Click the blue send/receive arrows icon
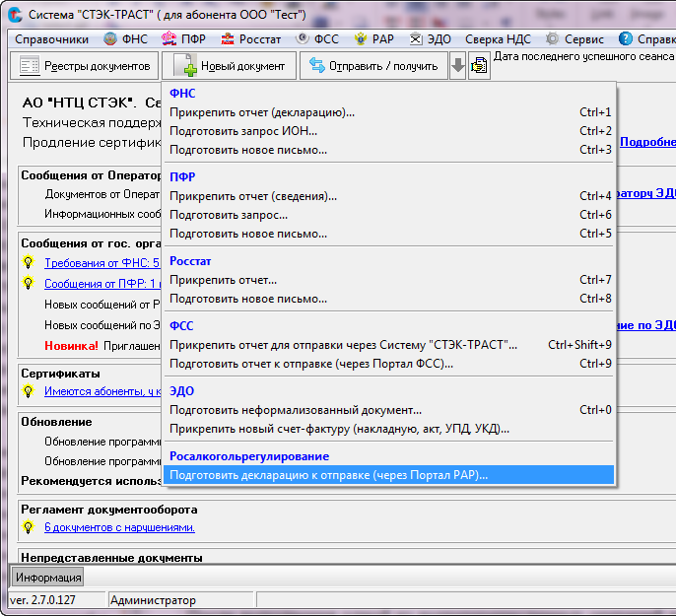 pyautogui.click(x=317, y=65)
